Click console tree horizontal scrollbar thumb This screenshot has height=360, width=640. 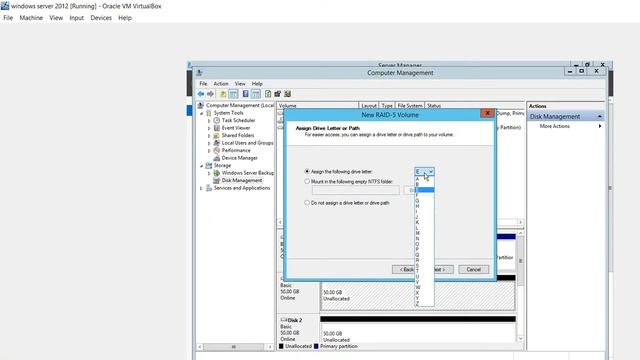233,347
